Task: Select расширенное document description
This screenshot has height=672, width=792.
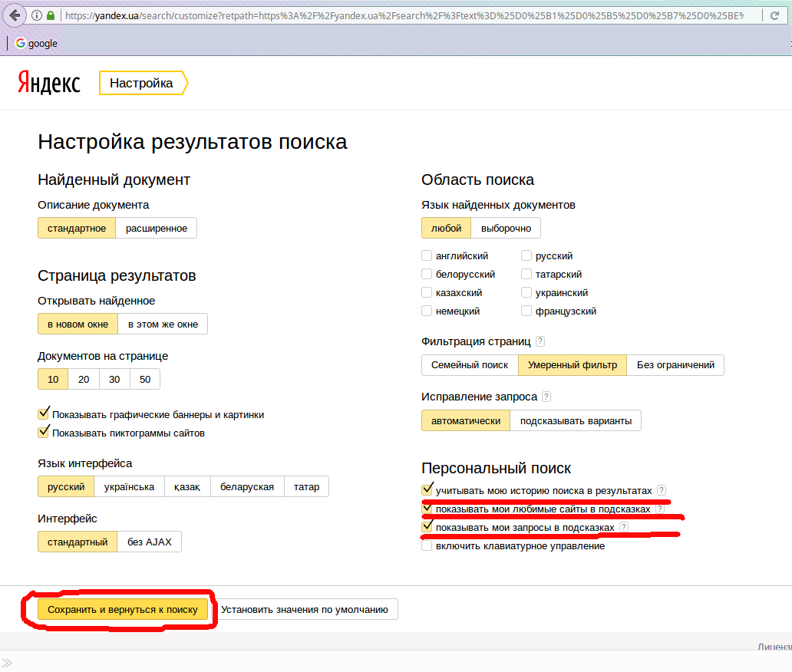Action: [156, 228]
